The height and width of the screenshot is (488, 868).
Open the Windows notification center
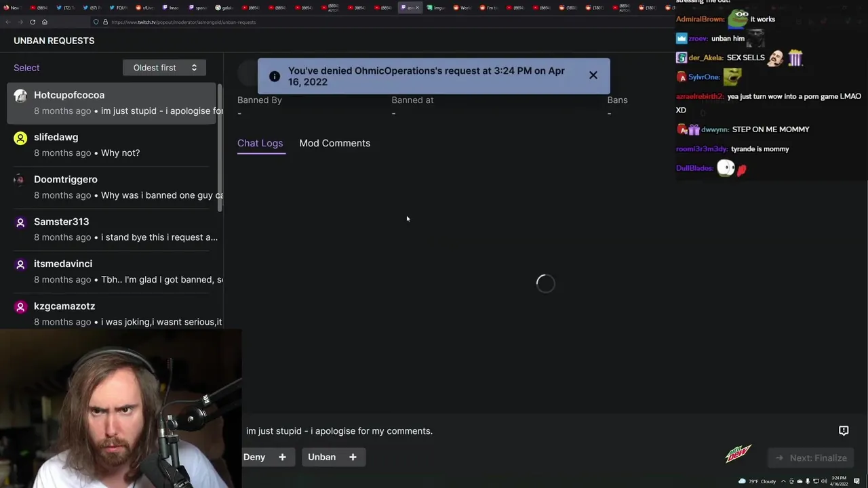(x=856, y=481)
